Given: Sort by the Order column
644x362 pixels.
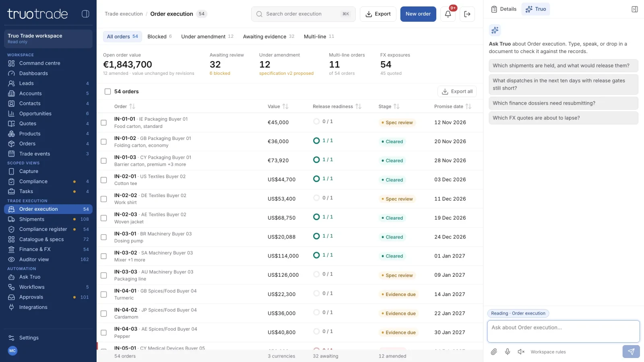Looking at the screenshot, I should pos(125,107).
